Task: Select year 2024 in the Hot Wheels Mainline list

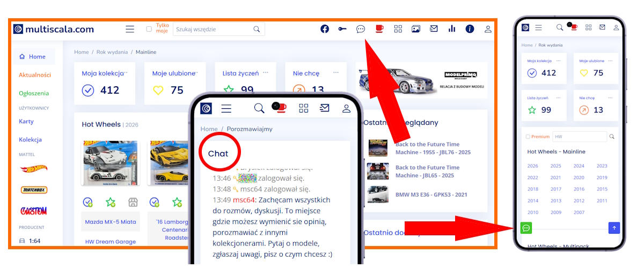Action: click(579, 166)
